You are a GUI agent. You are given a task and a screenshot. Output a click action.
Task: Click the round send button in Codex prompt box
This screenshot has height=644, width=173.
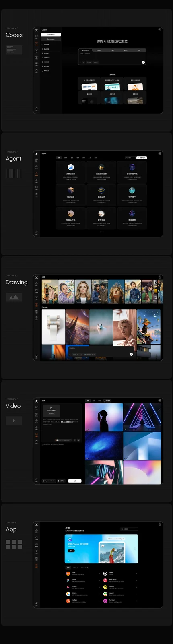pyautogui.click(x=143, y=62)
